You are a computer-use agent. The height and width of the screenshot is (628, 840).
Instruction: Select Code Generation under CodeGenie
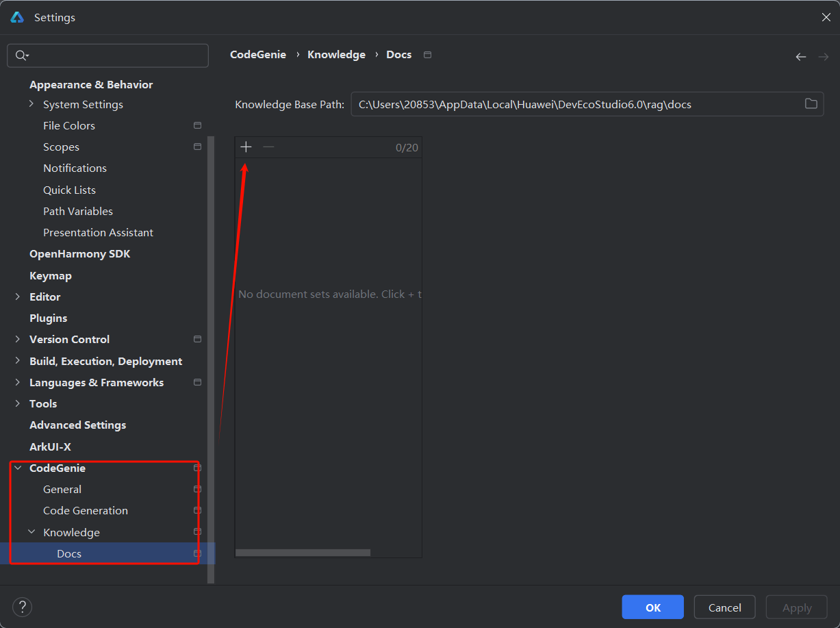coord(86,511)
